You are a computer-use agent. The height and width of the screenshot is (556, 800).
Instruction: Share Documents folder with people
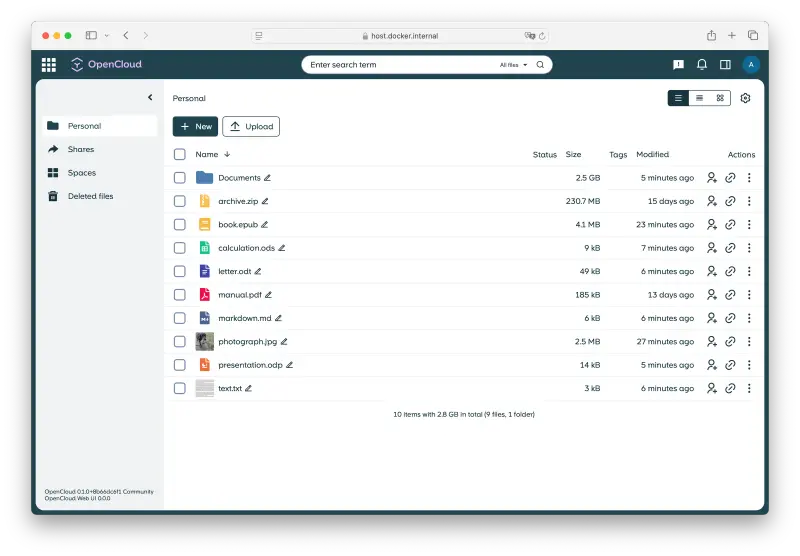tap(712, 178)
